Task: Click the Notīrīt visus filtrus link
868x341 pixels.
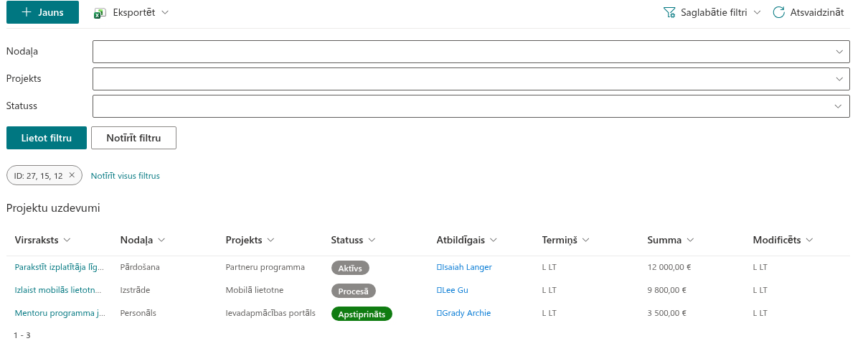Action: point(126,175)
